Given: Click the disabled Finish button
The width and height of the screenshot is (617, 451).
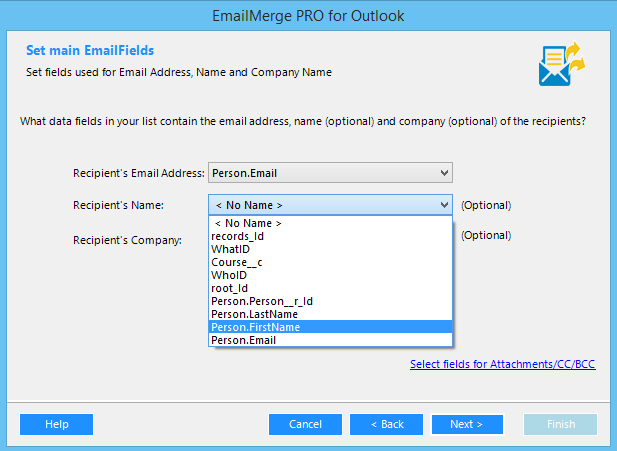Looking at the screenshot, I should pos(561,424).
